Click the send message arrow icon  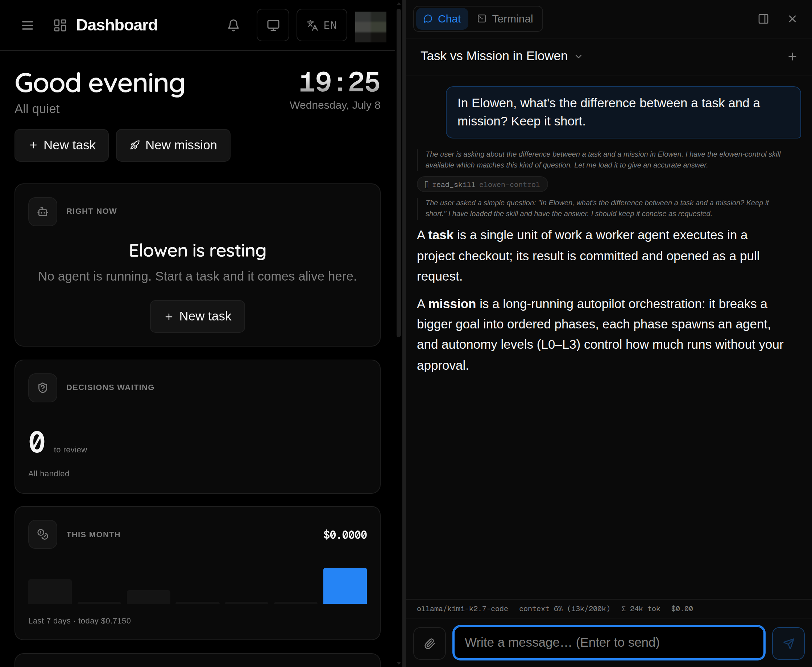788,643
